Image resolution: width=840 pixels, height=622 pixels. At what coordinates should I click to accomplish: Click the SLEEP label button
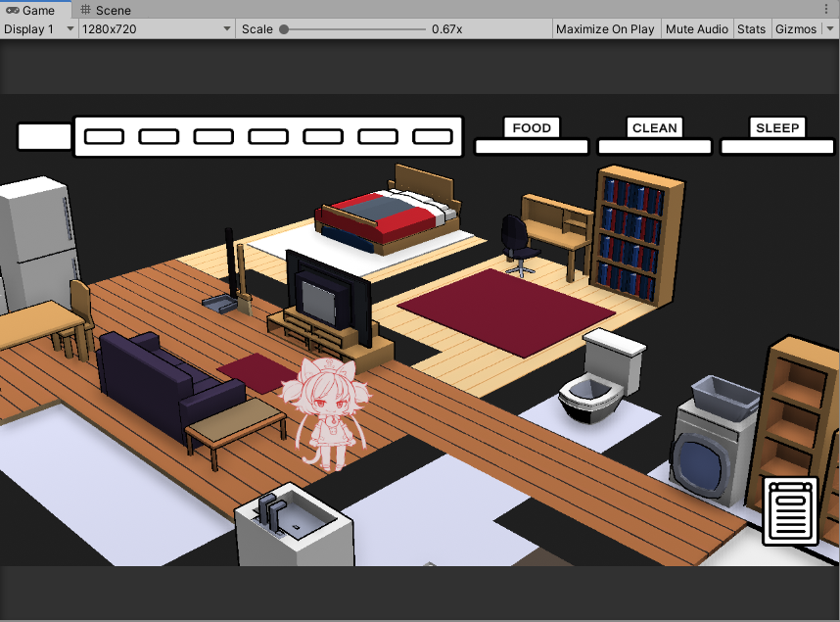point(777,127)
